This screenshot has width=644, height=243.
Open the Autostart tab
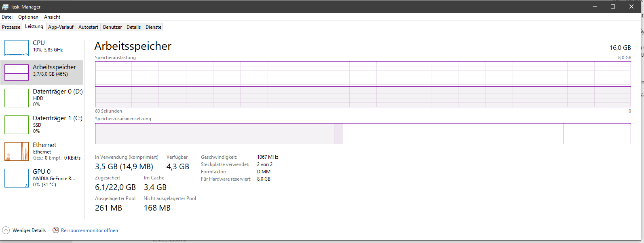click(88, 27)
